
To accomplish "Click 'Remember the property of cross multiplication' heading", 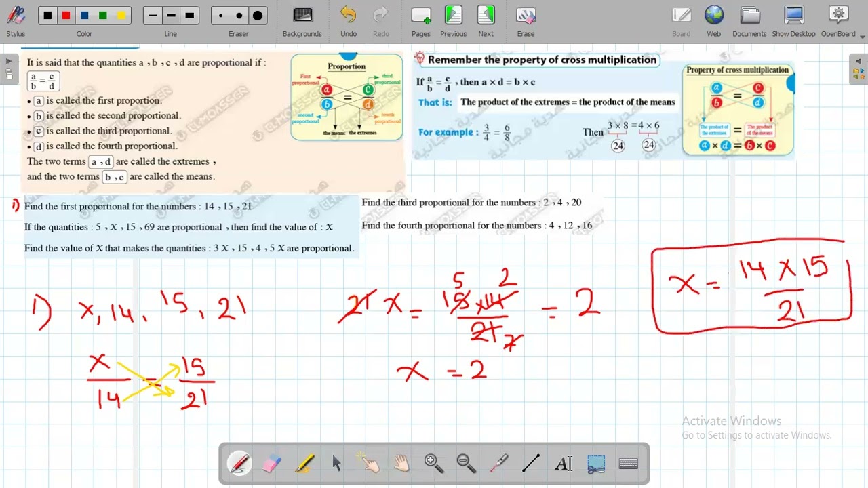I will coord(542,60).
